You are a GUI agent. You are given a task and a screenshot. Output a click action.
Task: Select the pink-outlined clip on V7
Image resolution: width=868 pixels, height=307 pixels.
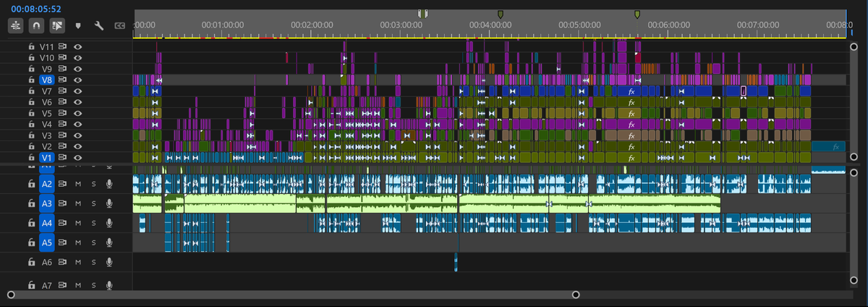(x=743, y=91)
